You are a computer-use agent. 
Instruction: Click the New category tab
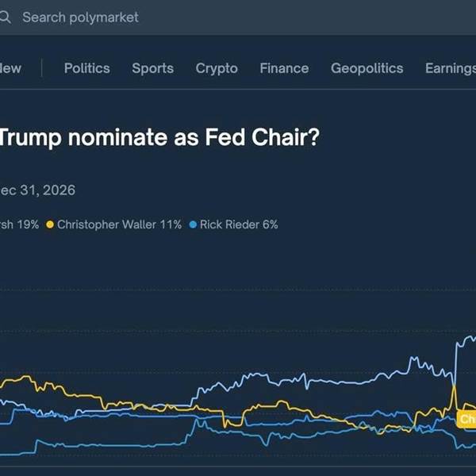pos(10,68)
